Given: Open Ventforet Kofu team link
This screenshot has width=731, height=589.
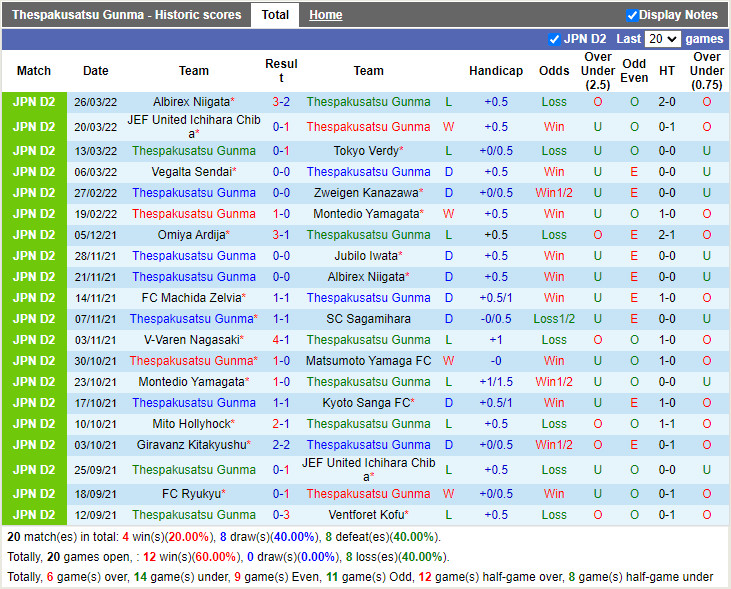Looking at the screenshot, I should point(366,515).
